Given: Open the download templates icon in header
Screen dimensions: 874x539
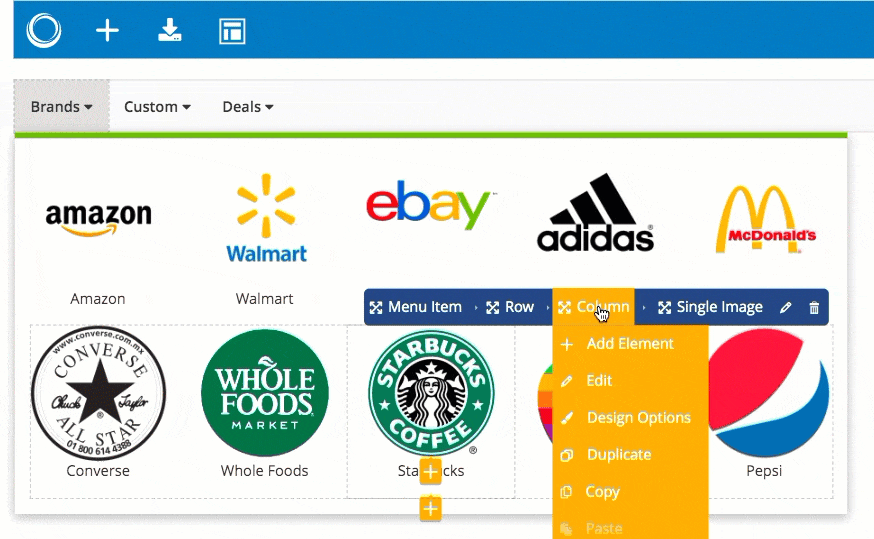Looking at the screenshot, I should pyautogui.click(x=169, y=30).
